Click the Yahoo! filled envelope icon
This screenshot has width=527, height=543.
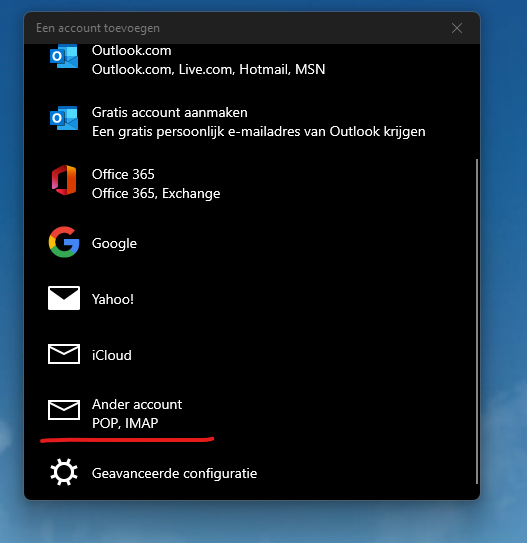(x=64, y=298)
